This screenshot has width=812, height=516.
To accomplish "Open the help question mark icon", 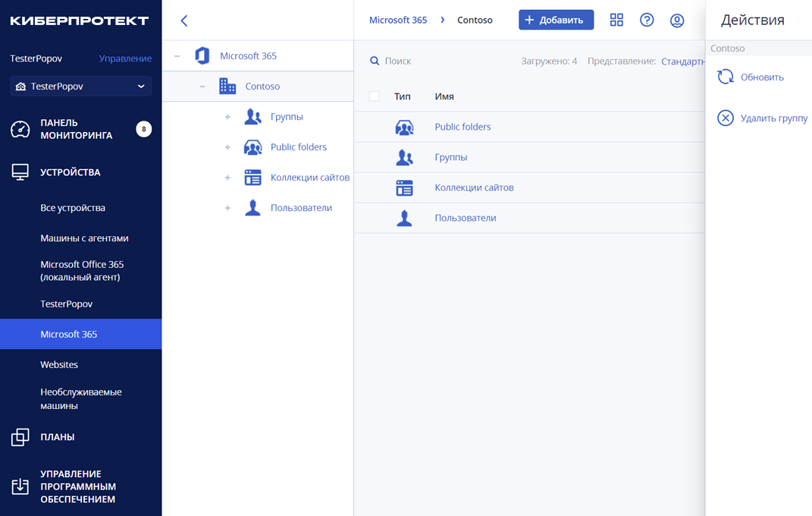I will [647, 20].
